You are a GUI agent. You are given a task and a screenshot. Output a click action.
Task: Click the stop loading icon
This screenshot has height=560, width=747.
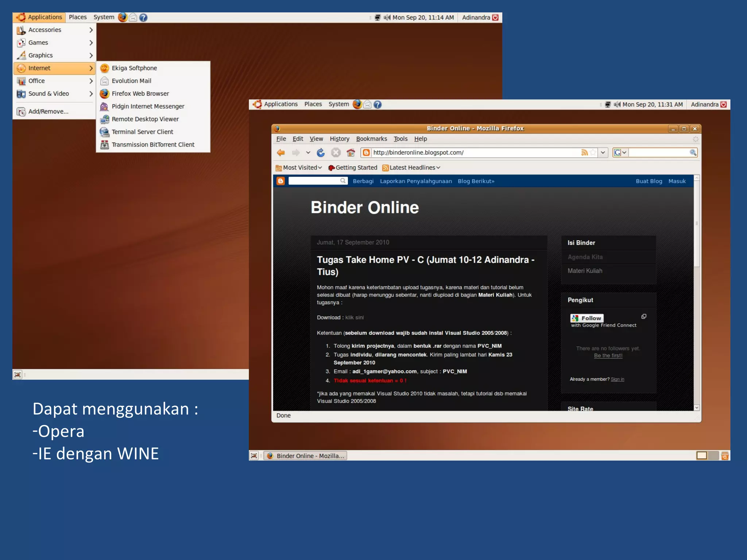(336, 153)
